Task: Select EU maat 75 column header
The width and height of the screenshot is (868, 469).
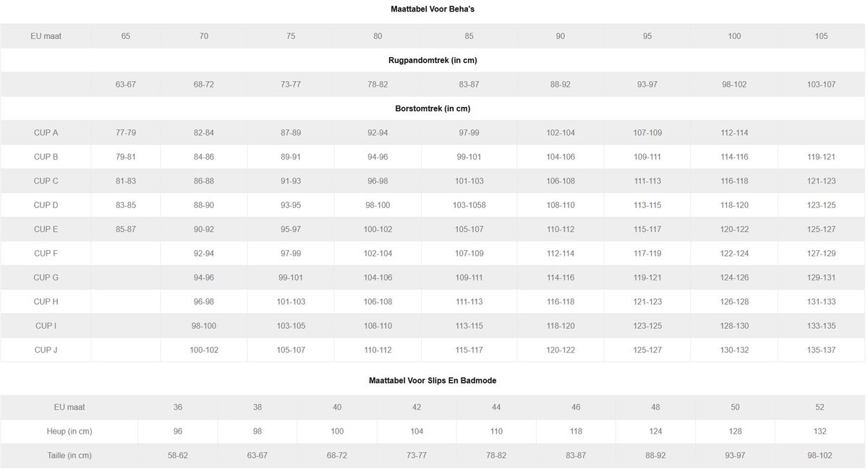Action: point(290,36)
